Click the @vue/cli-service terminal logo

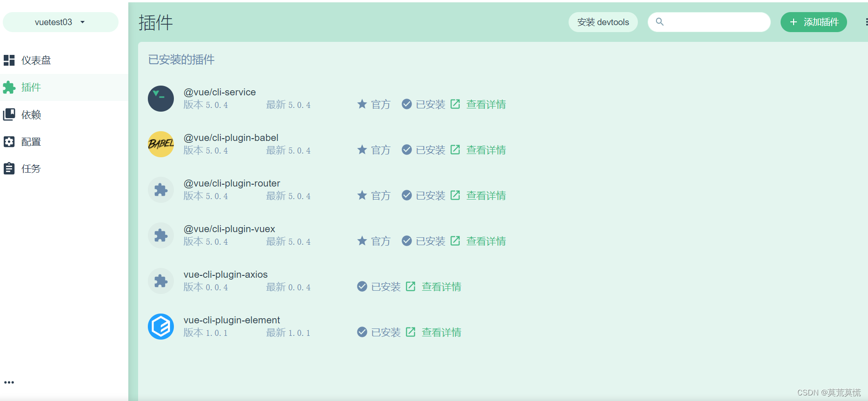pos(161,99)
